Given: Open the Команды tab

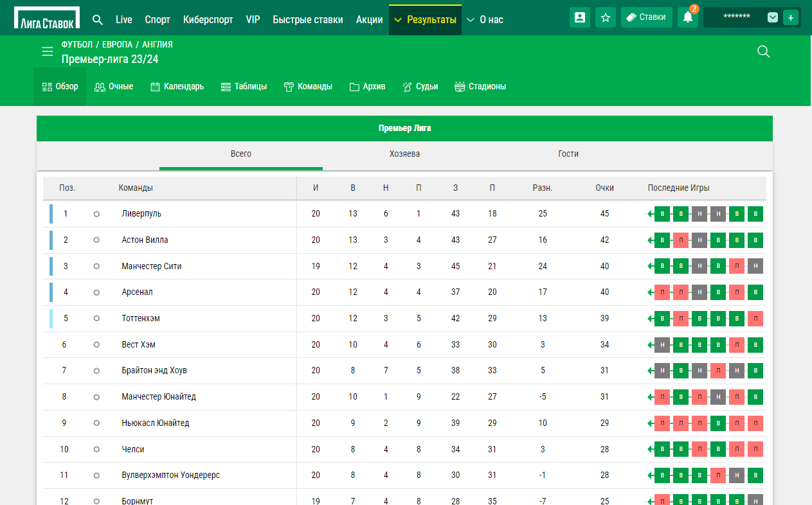Looking at the screenshot, I should pos(308,87).
